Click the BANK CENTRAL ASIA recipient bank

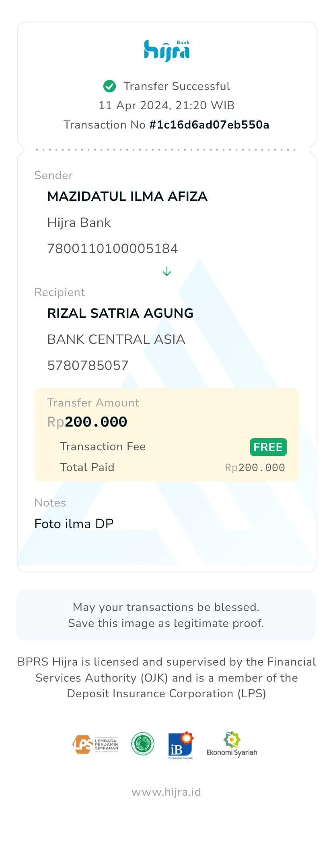tap(116, 339)
